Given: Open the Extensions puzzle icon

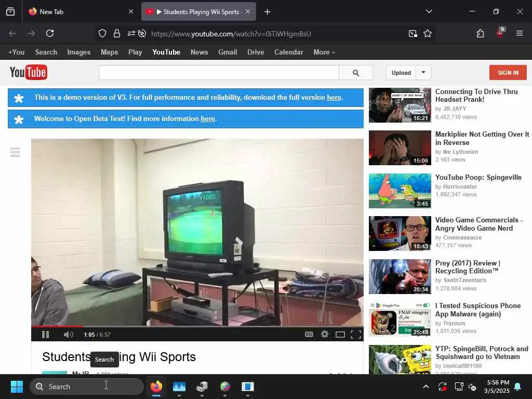Looking at the screenshot, I should [480, 33].
